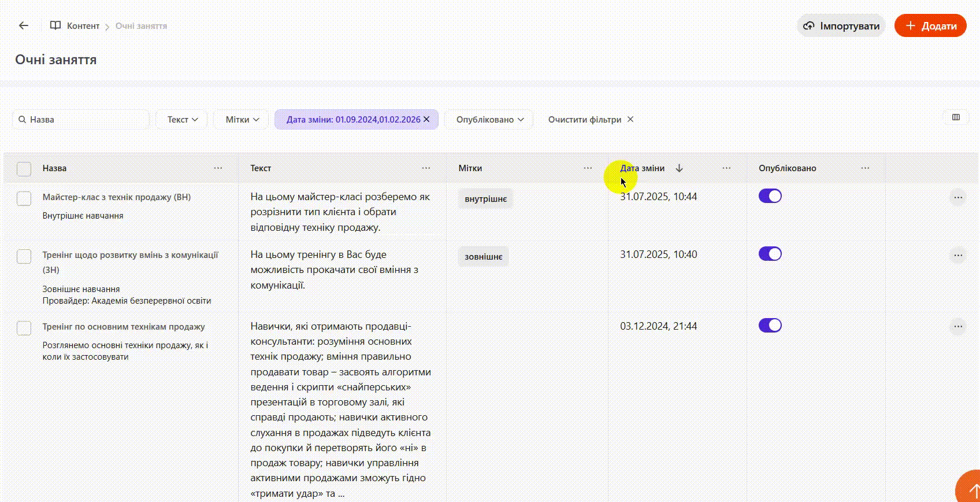Select checkbox for Майстер-клас з технік продажу
The width and height of the screenshot is (980, 502).
tap(24, 198)
